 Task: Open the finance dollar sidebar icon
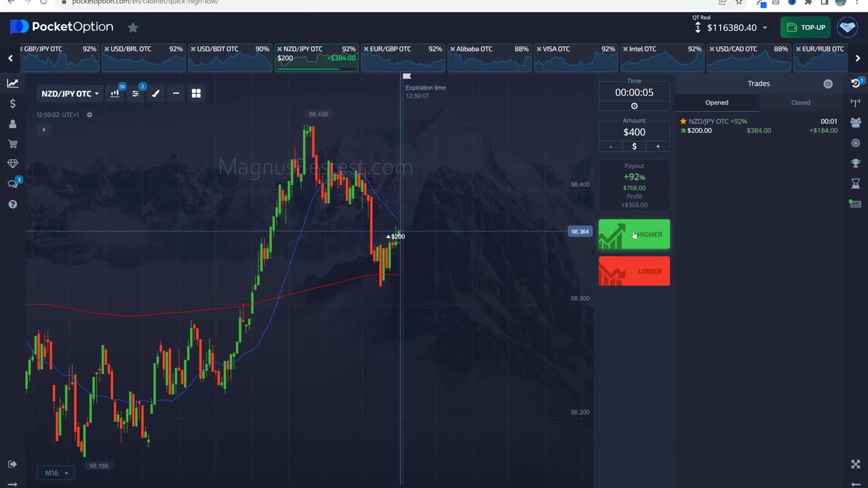[x=12, y=104]
